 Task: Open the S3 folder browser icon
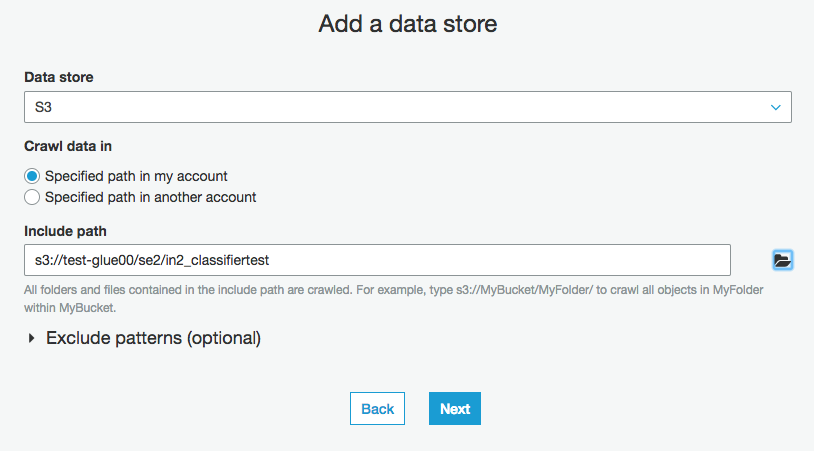[x=782, y=260]
